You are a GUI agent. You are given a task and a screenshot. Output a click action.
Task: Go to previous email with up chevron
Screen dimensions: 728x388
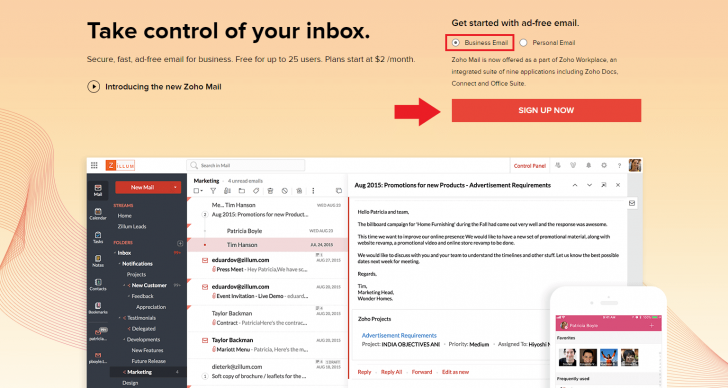575,185
